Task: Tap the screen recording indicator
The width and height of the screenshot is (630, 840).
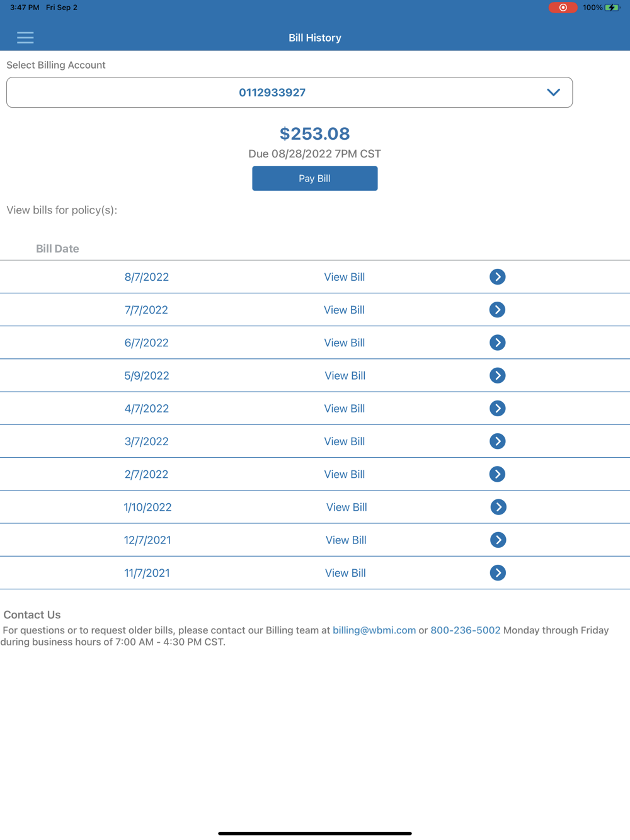Action: (563, 8)
